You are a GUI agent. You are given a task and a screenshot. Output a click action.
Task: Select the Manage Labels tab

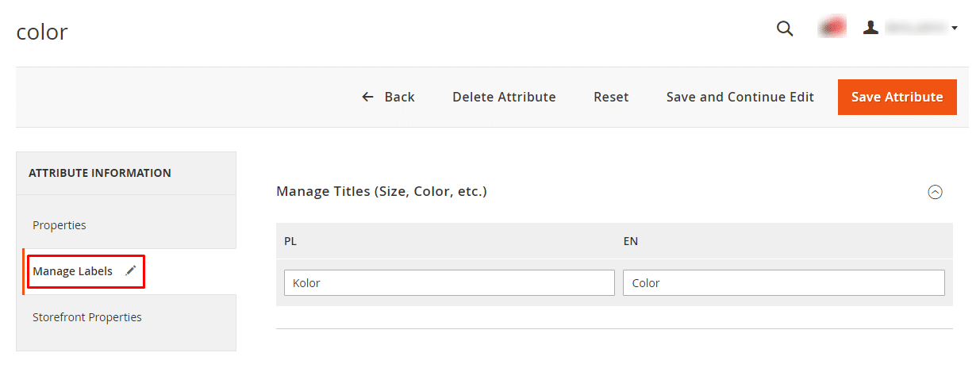pyautogui.click(x=72, y=271)
